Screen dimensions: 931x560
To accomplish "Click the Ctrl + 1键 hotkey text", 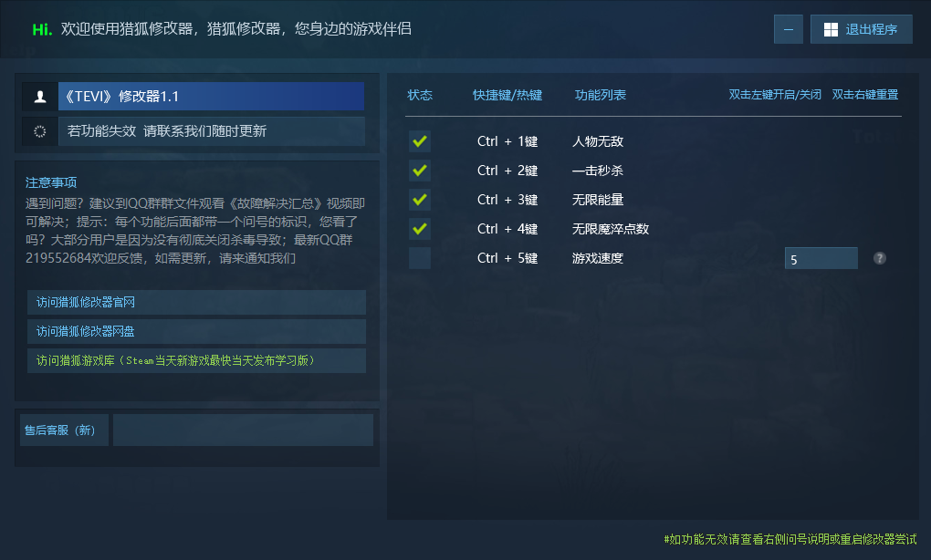I will [x=507, y=141].
